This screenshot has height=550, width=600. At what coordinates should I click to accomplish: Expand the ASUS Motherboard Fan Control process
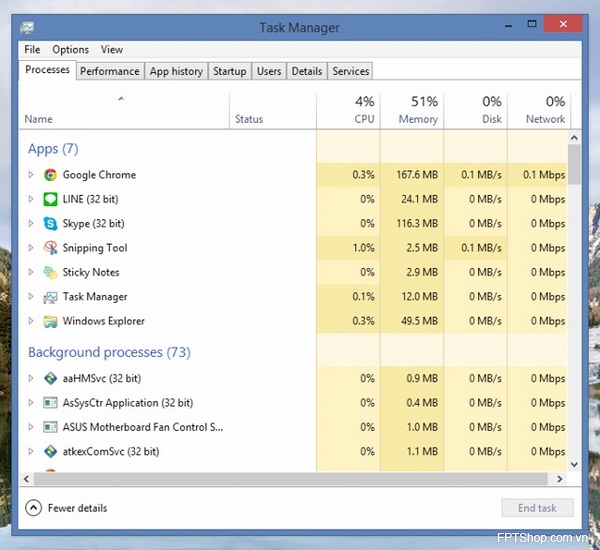[x=31, y=427]
